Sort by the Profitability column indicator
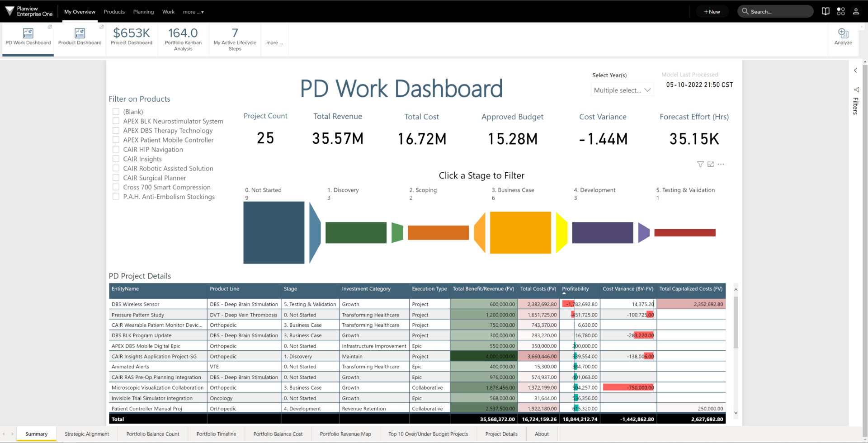This screenshot has width=868, height=443. click(564, 293)
